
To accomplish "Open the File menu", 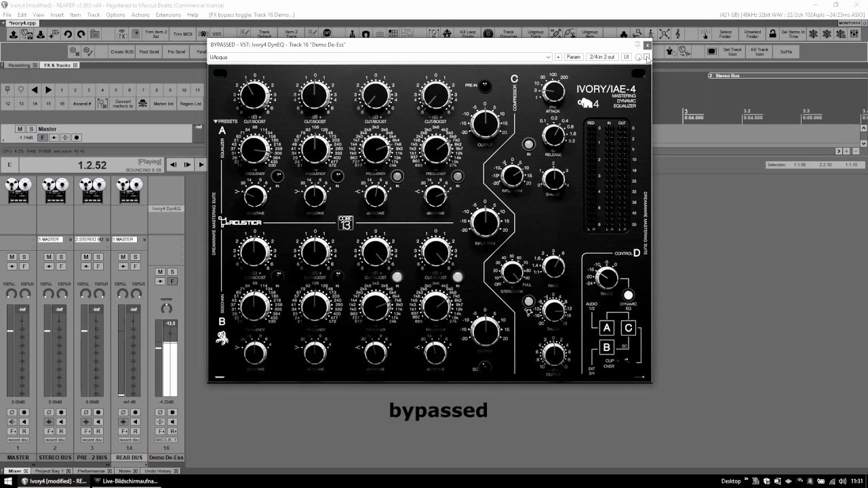I will (x=7, y=14).
